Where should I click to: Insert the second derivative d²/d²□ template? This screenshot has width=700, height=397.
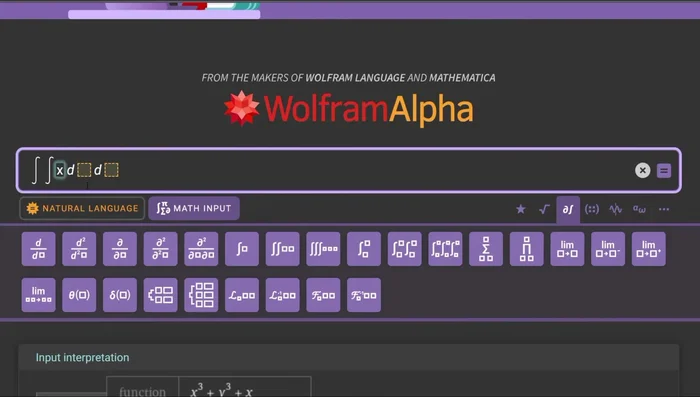click(79, 249)
